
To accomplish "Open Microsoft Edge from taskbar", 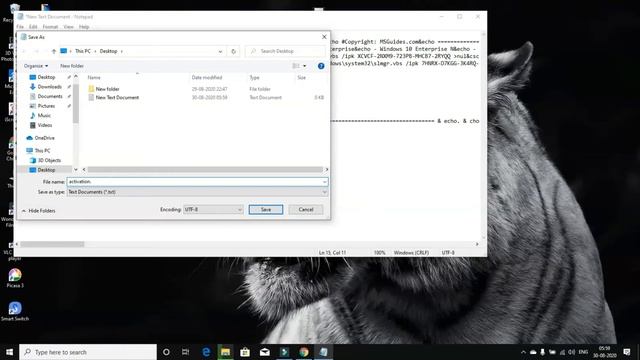I will (x=206, y=352).
